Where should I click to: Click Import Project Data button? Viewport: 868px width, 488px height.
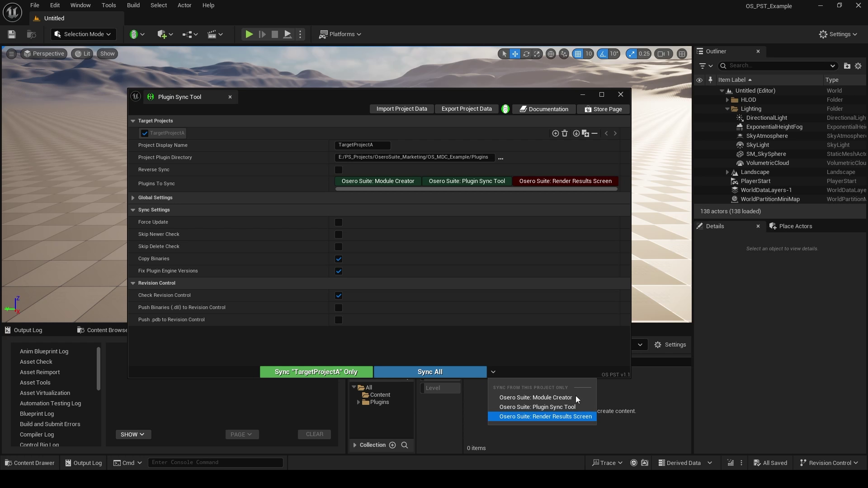pyautogui.click(x=401, y=109)
